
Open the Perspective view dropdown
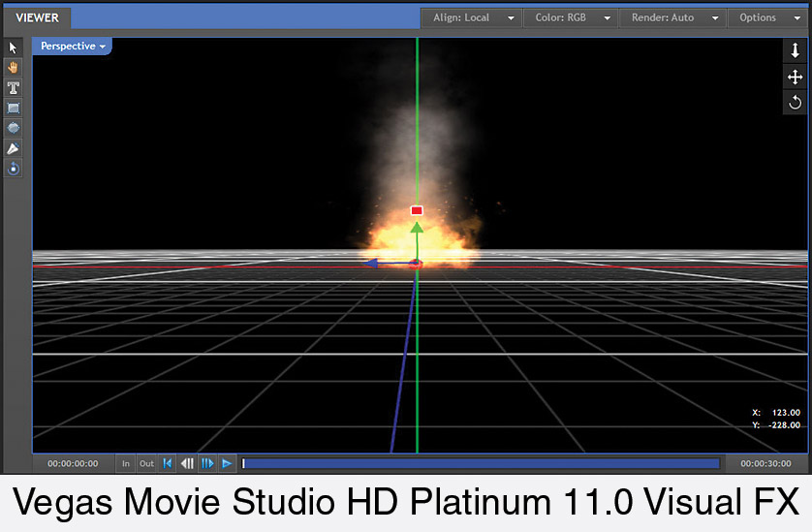click(x=73, y=47)
